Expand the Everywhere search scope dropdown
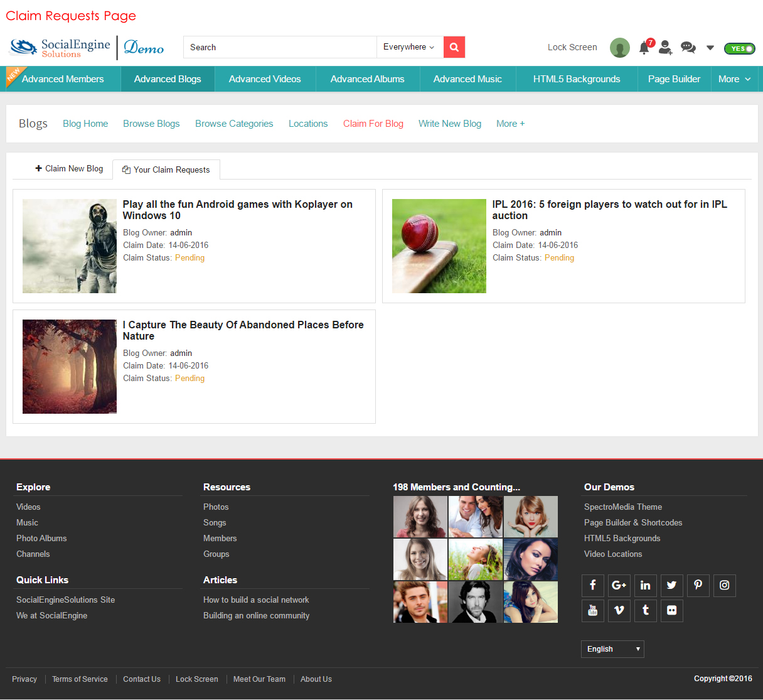The width and height of the screenshot is (763, 700). point(409,47)
